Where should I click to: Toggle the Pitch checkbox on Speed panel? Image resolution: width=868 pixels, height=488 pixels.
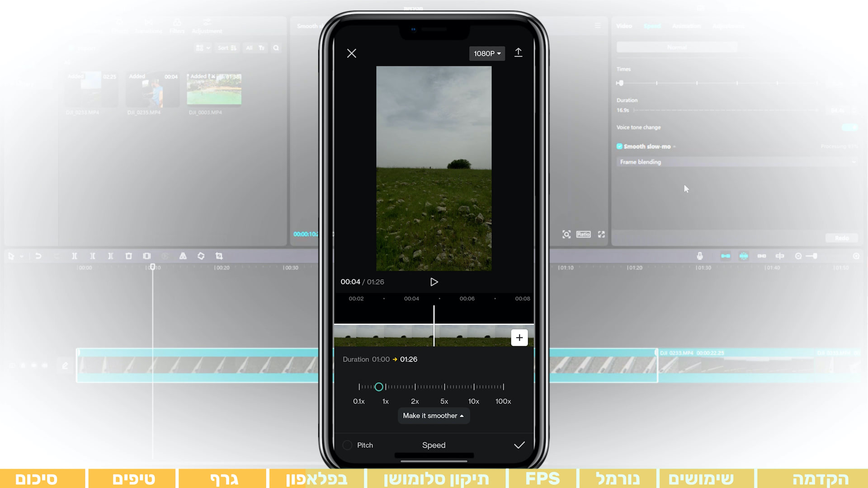click(347, 445)
